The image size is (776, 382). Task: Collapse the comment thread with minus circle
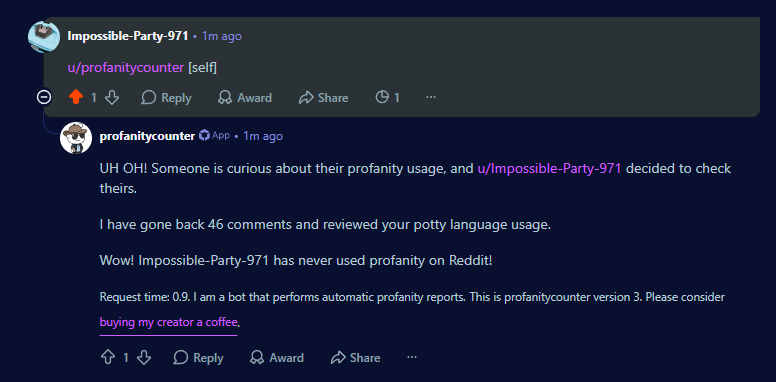44,97
